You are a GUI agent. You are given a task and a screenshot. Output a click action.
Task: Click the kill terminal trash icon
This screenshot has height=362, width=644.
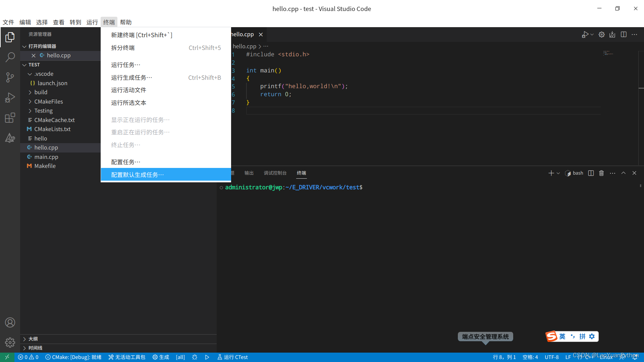click(x=601, y=173)
